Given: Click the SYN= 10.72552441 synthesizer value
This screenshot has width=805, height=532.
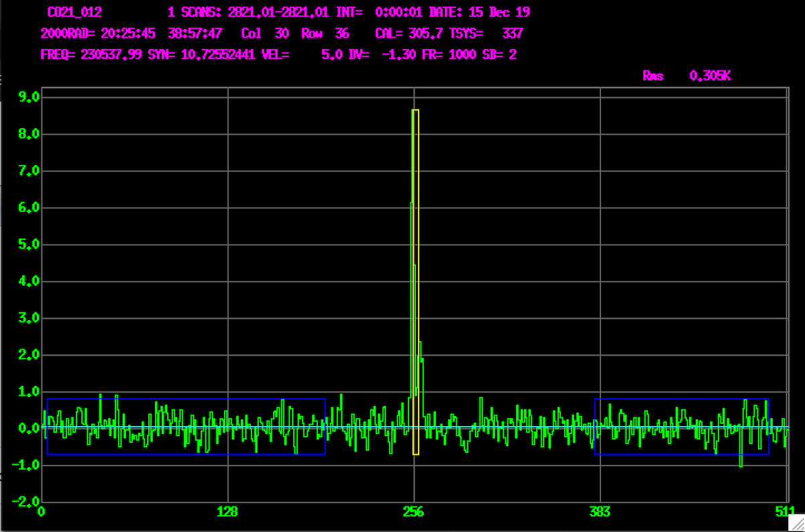Looking at the screenshot, I should tap(201, 55).
